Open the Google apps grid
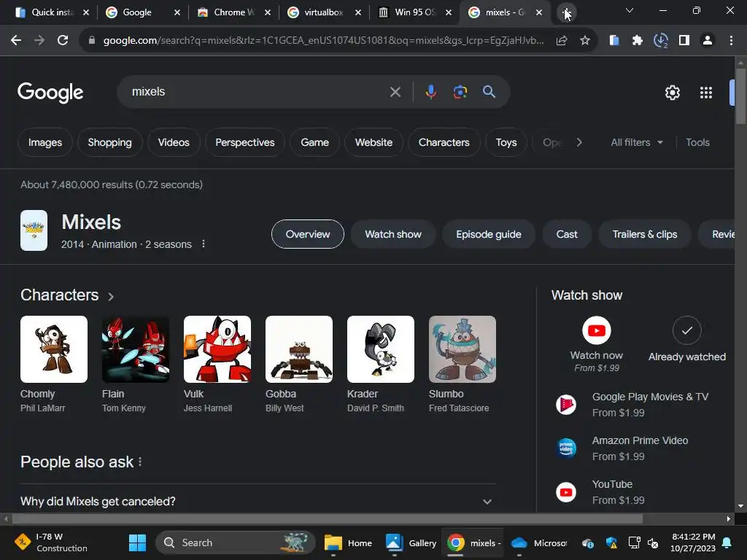This screenshot has width=747, height=560. tap(706, 93)
